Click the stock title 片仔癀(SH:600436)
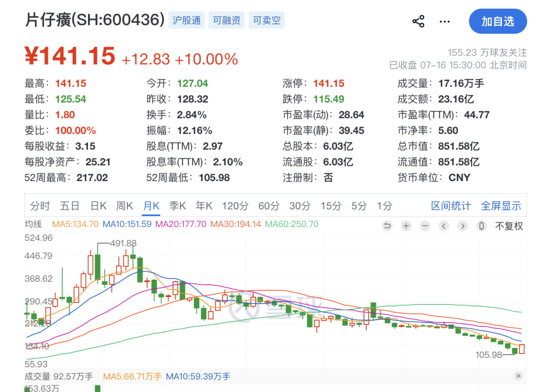Image resolution: width=546 pixels, height=392 pixels. click(x=95, y=20)
